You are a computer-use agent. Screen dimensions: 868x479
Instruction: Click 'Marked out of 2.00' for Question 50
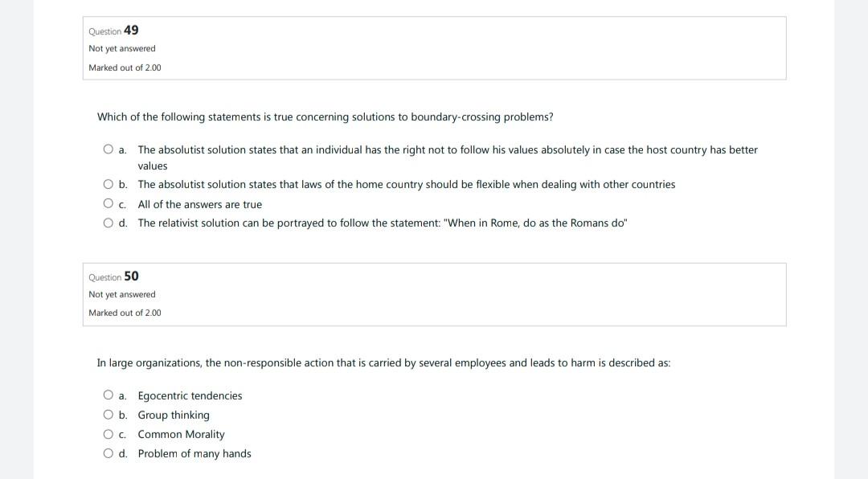click(x=125, y=313)
